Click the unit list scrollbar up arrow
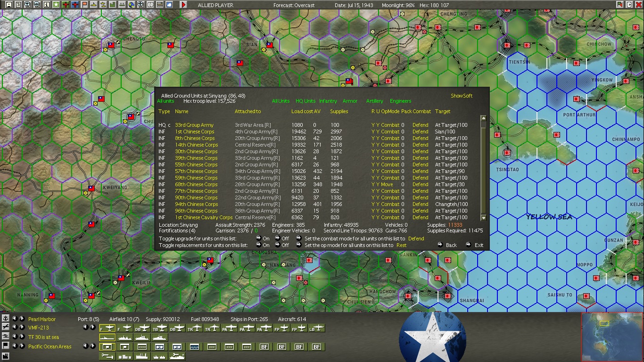This screenshot has height=362, width=644. [483, 118]
